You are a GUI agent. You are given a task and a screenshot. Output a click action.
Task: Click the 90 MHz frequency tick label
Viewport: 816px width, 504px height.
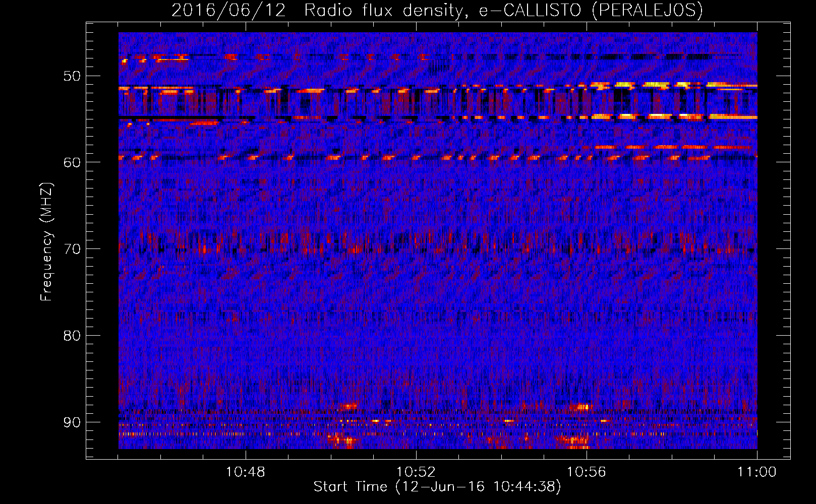(72, 422)
